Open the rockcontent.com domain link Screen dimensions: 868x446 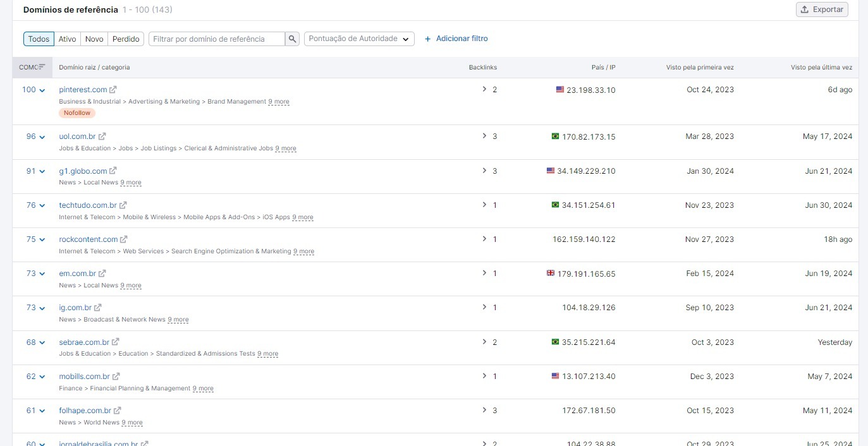[x=89, y=239]
